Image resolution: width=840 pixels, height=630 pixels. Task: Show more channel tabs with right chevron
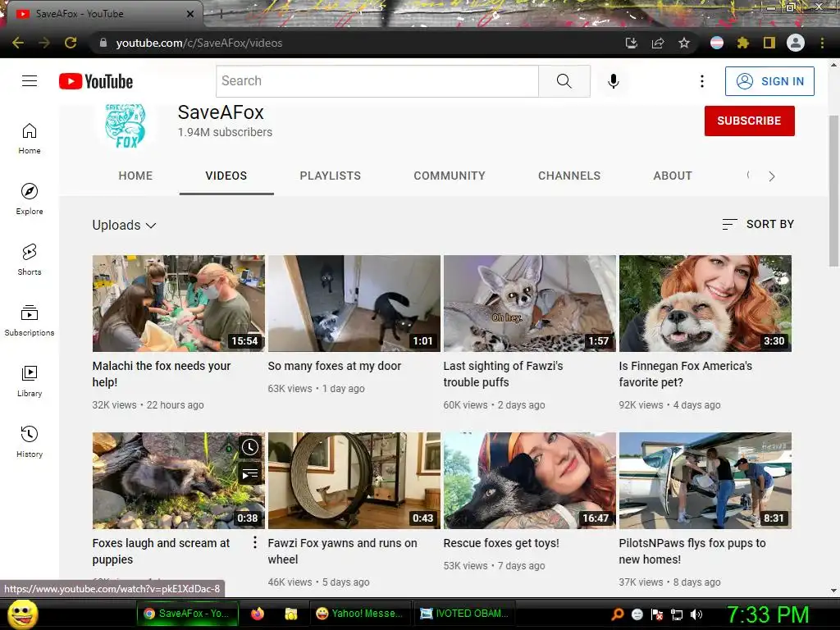coord(771,176)
